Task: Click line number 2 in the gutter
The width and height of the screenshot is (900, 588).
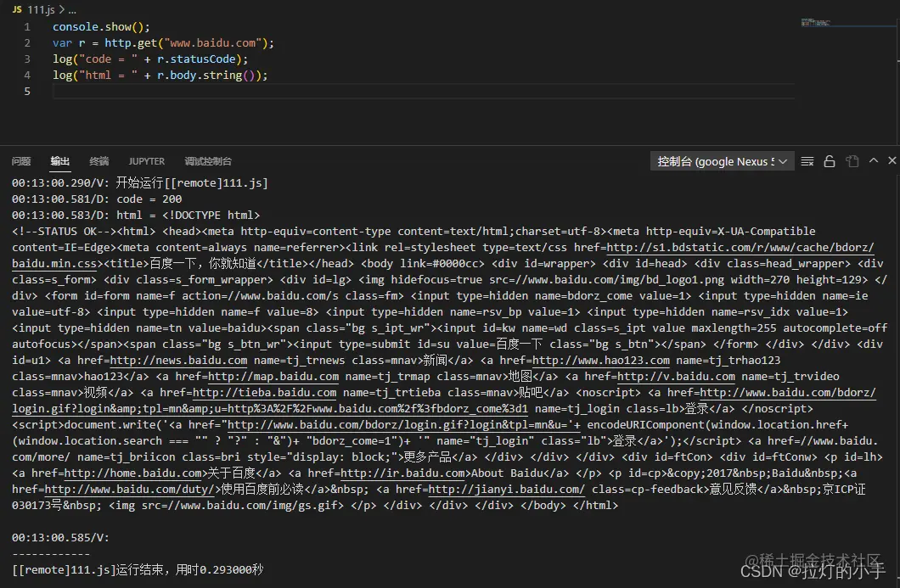Action: (x=27, y=43)
